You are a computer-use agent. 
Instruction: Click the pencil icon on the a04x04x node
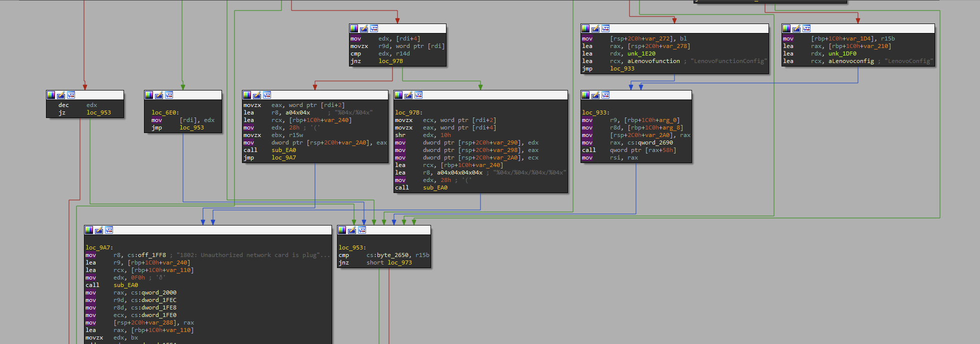click(257, 95)
